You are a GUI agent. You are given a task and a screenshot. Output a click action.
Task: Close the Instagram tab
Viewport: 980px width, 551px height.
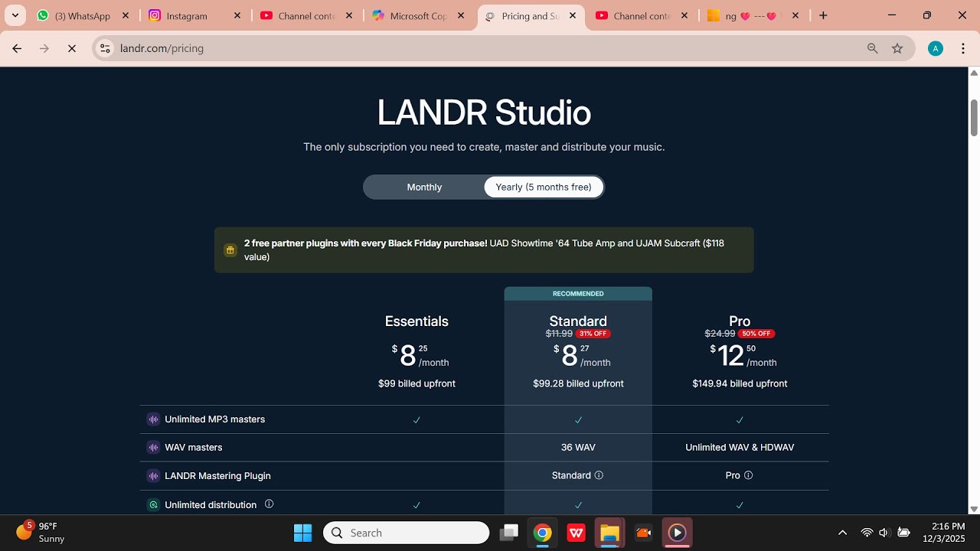(x=237, y=15)
